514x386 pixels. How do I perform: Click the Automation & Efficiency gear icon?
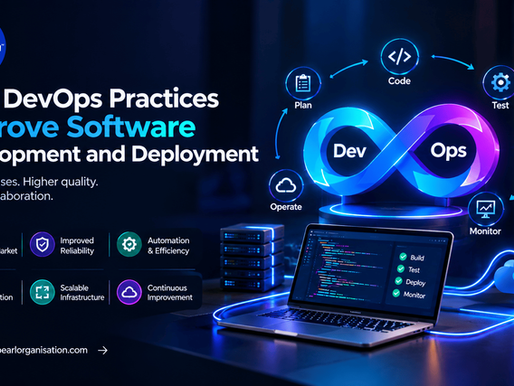point(129,244)
